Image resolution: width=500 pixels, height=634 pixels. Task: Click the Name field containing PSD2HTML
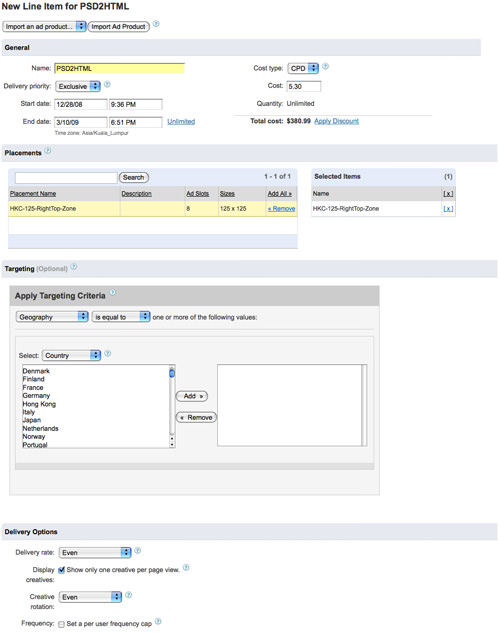(x=120, y=68)
